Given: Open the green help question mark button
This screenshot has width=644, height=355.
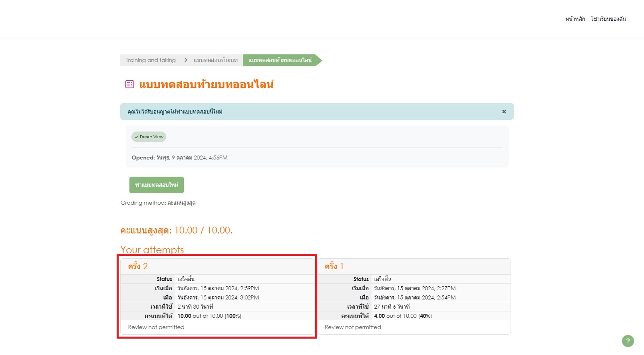Looking at the screenshot, I should (628, 341).
